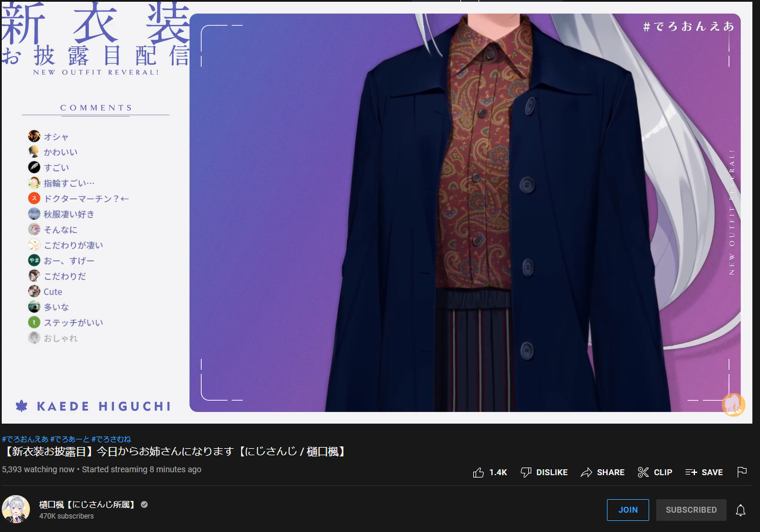
Task: Open the #でろおんえあ hashtag link above title
Action: [25, 439]
